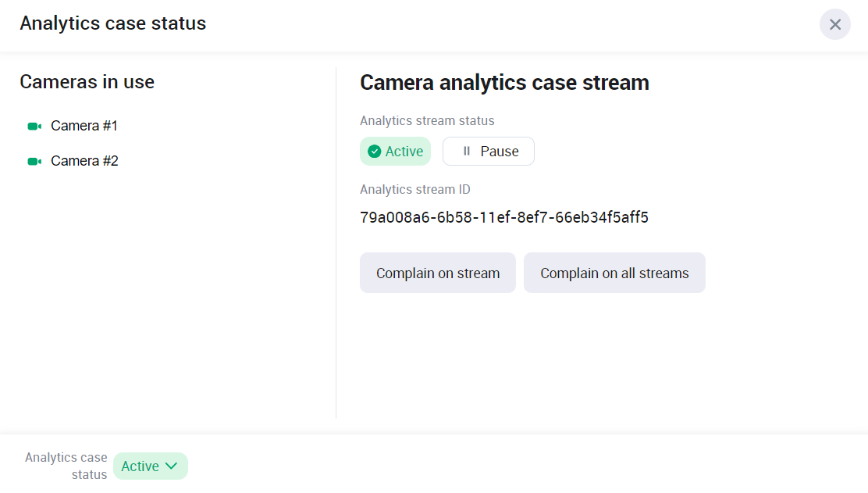
Task: Click the analytics stream ID value
Action: tap(503, 217)
